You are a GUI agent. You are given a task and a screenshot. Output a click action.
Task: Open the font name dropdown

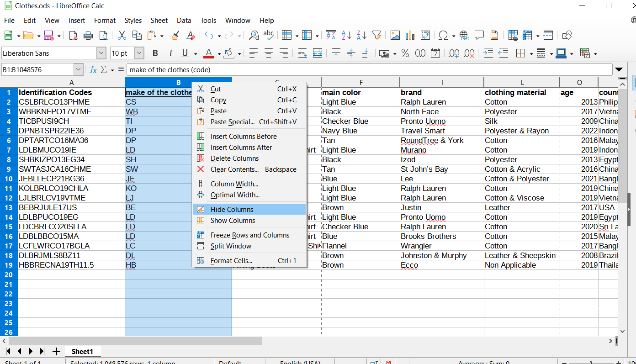101,53
